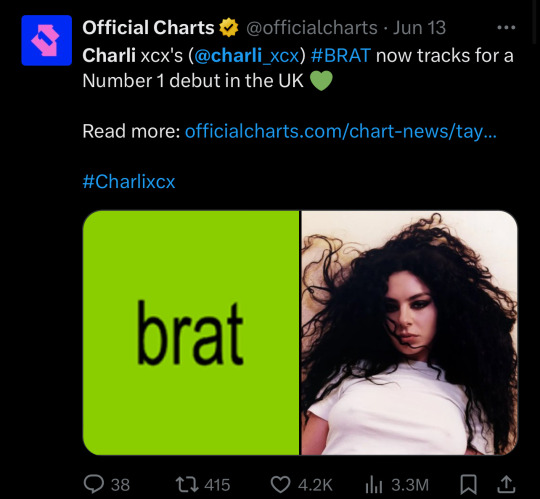The height and width of the screenshot is (499, 540).
Task: Bookmark this post
Action: tap(469, 484)
